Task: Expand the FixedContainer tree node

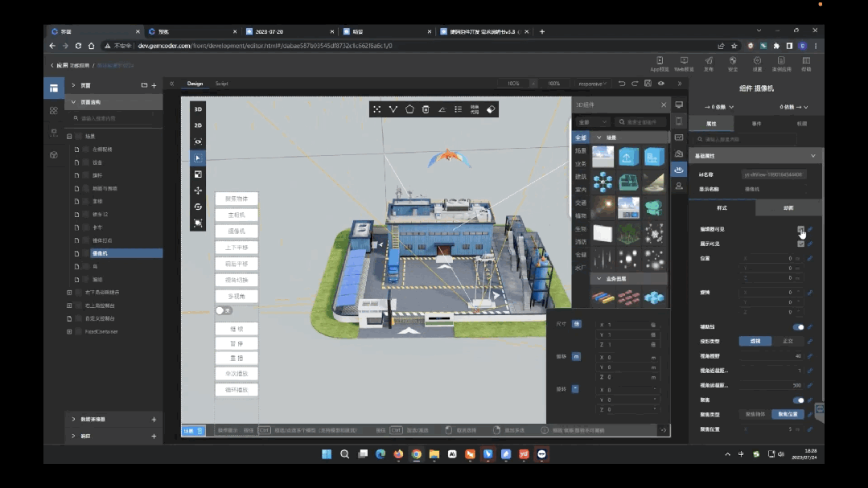Action: (x=69, y=331)
